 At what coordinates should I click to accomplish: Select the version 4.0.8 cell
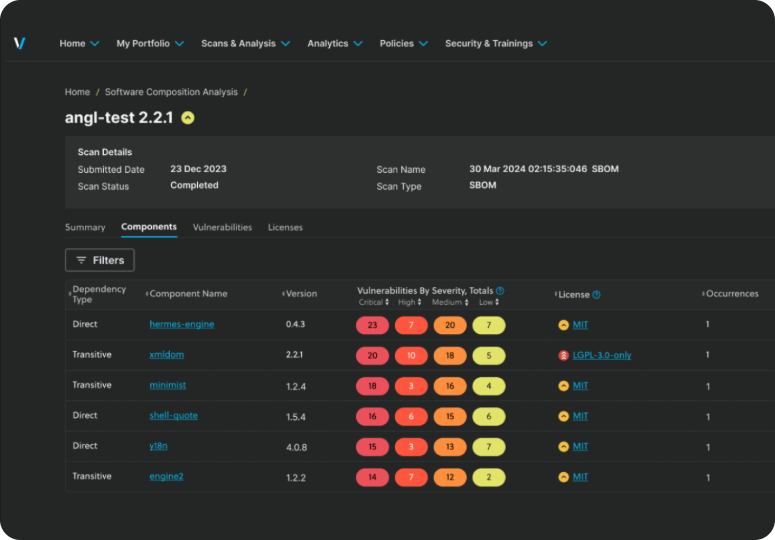pyautogui.click(x=297, y=447)
